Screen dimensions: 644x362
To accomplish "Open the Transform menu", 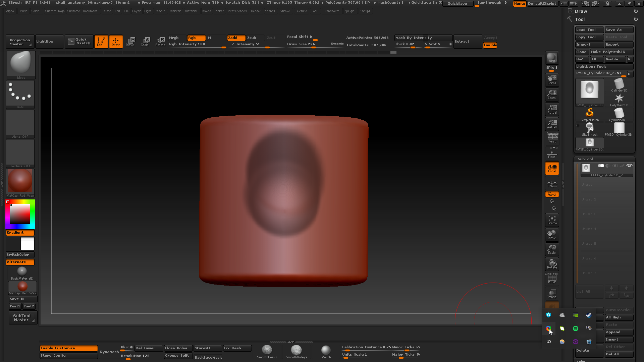I will [x=331, y=11].
